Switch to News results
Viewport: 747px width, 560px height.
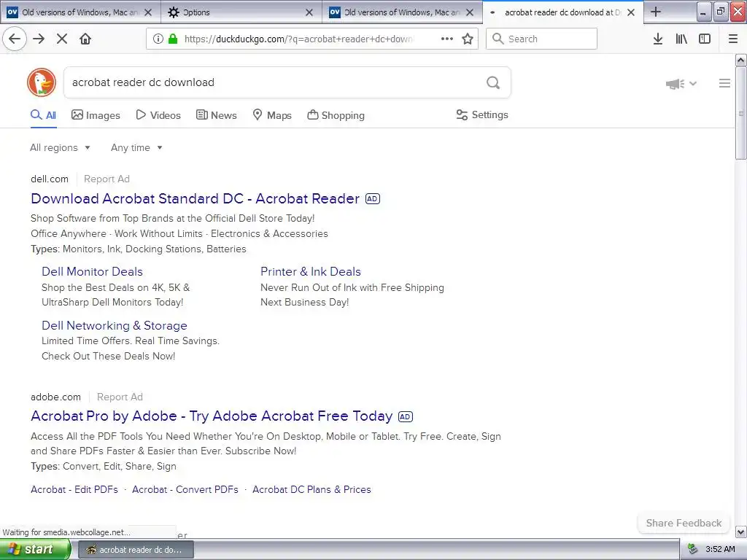point(216,115)
